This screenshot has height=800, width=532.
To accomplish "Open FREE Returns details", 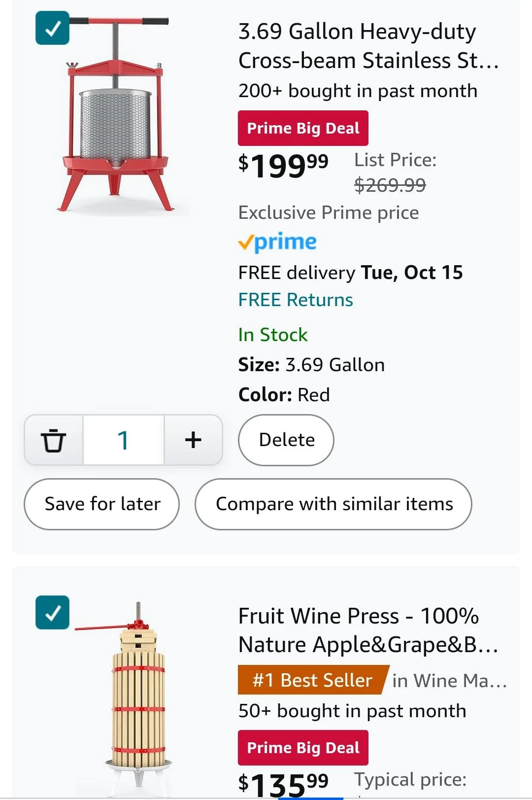I will tap(295, 299).
